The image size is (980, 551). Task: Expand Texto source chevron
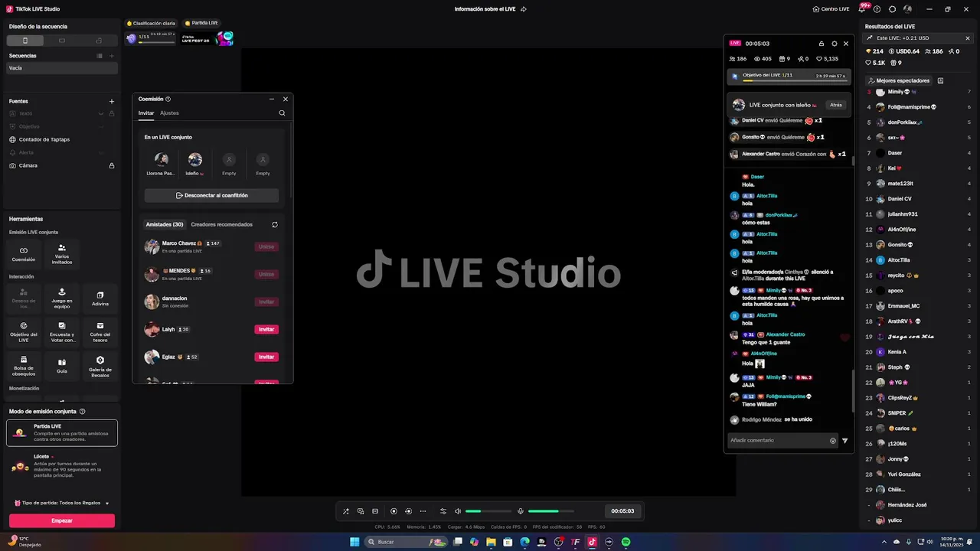coord(100,113)
